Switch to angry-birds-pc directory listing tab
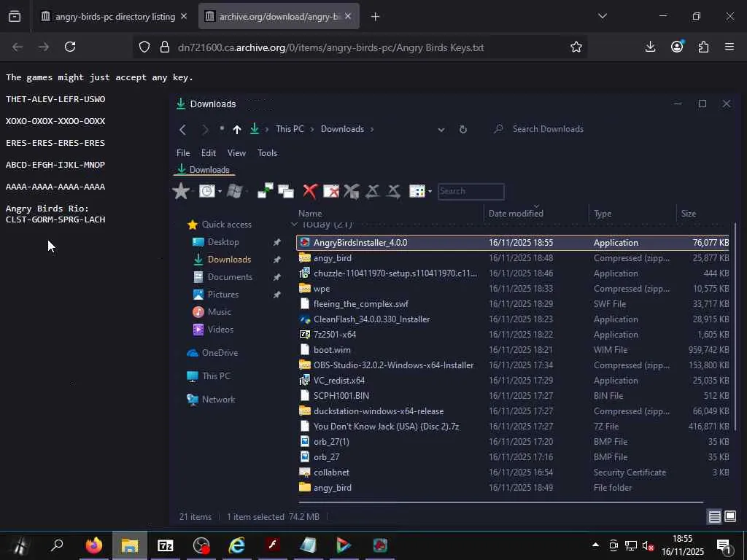Screen dimensions: 747x560 pyautogui.click(x=115, y=17)
